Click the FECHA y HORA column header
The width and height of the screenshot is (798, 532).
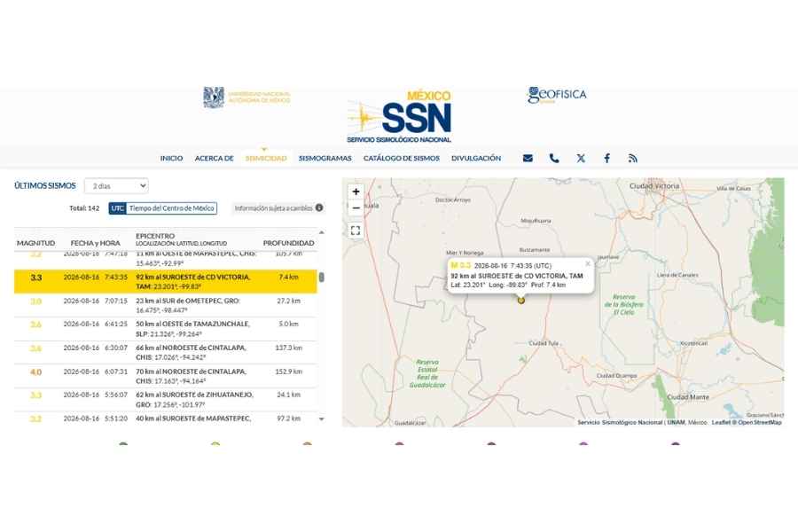click(95, 243)
